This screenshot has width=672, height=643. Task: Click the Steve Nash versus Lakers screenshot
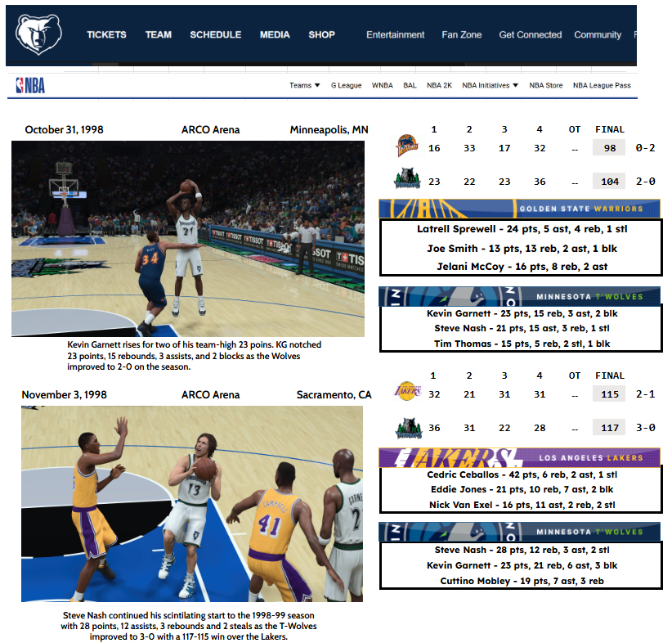click(x=192, y=504)
